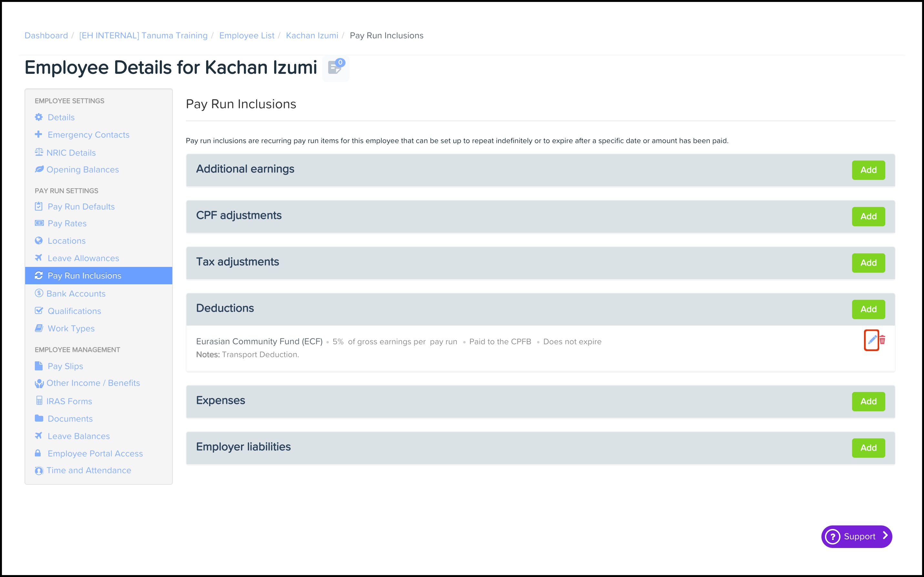This screenshot has height=577, width=924.
Task: Add a Tax adjustment inclusion
Action: point(868,263)
